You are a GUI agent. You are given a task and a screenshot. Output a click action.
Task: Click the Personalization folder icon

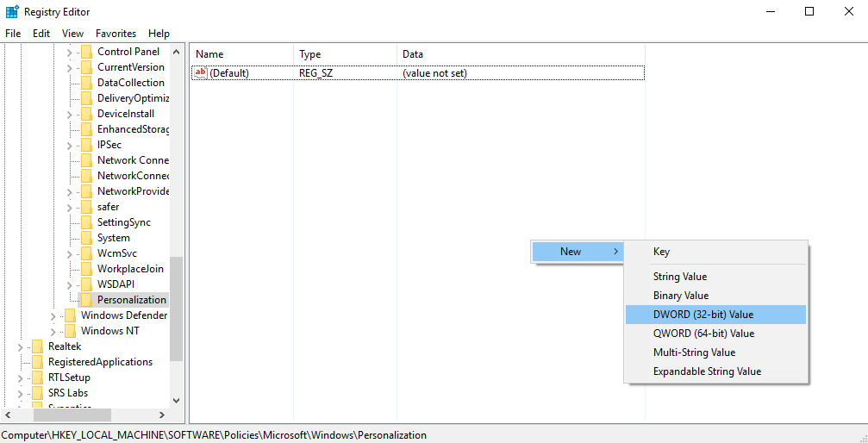click(86, 300)
